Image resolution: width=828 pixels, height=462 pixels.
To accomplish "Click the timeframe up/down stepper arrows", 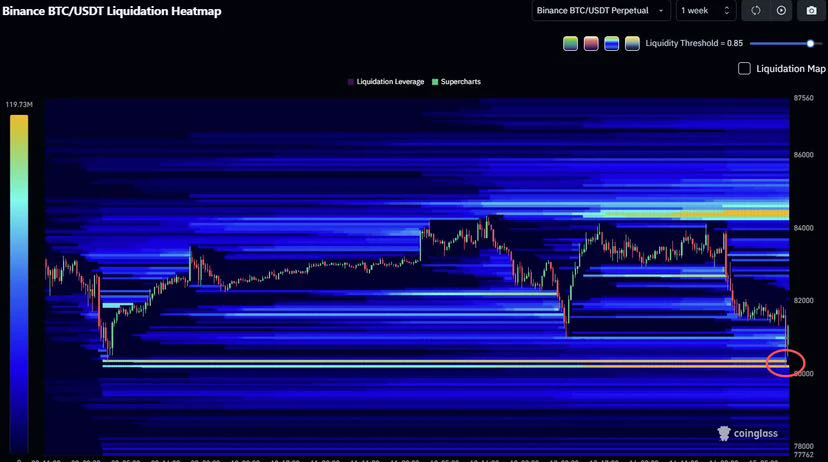I will point(727,11).
